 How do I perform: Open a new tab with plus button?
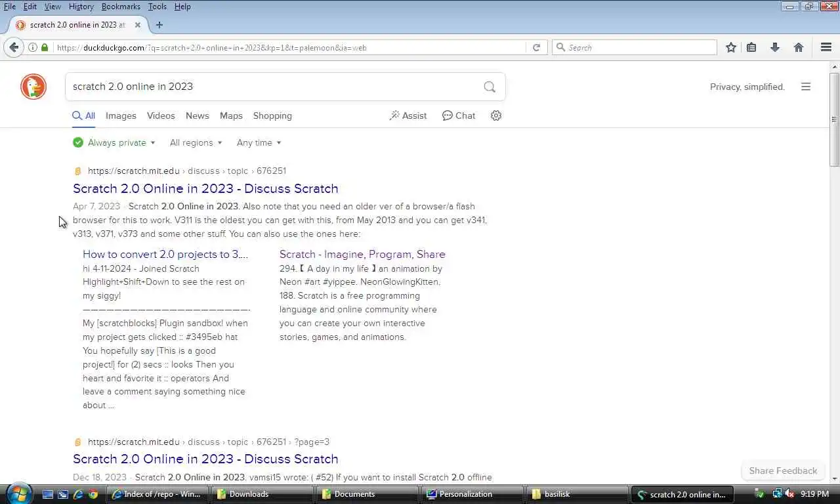tap(159, 25)
